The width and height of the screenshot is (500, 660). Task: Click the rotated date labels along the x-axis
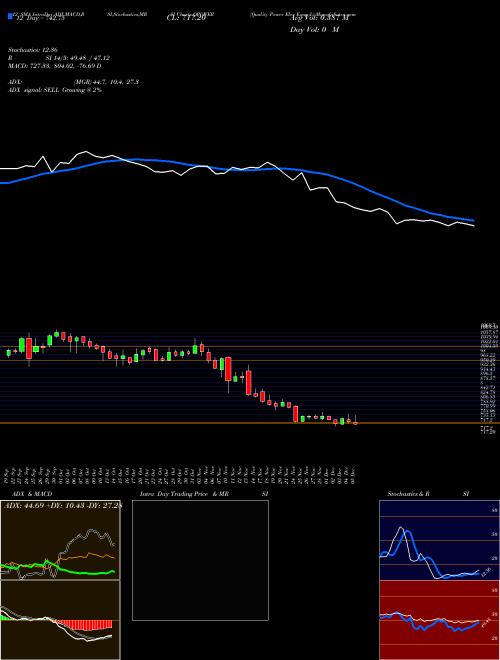182,474
